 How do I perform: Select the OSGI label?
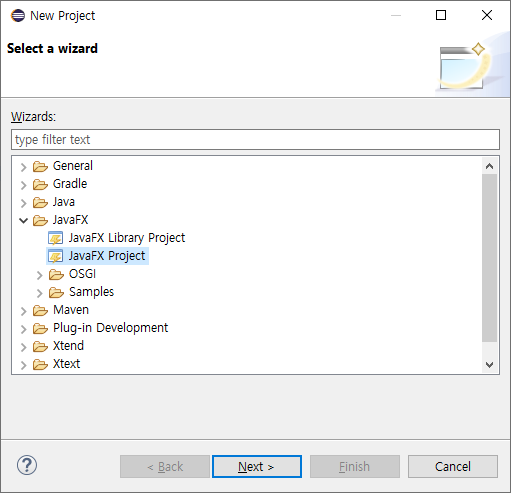tap(82, 274)
